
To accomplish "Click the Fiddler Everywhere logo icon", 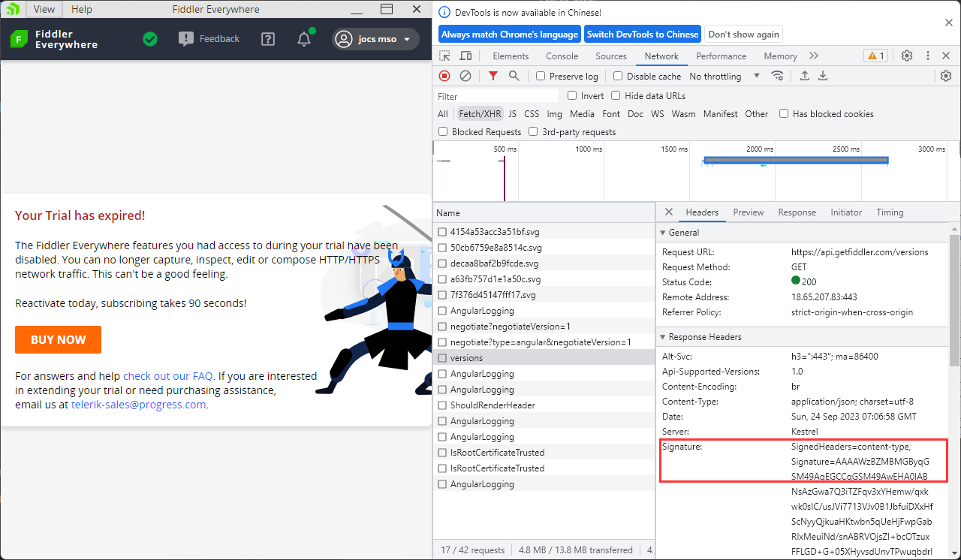I will (x=19, y=39).
